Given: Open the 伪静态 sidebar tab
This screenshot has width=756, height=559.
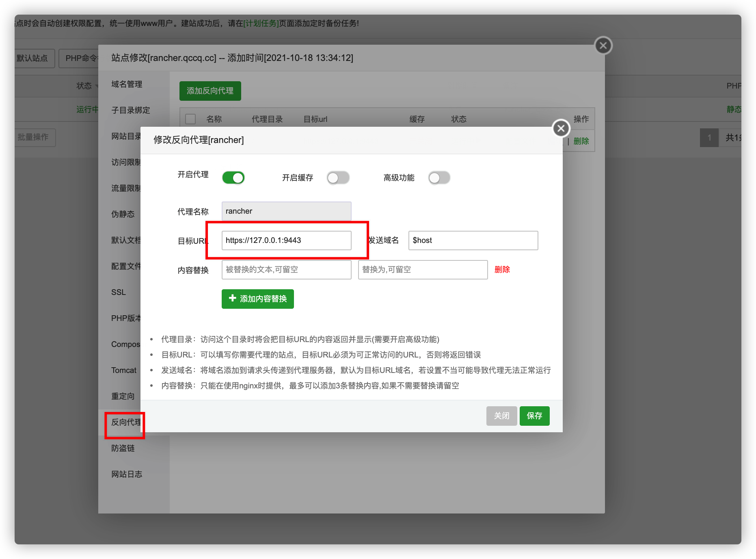Looking at the screenshot, I should (123, 214).
